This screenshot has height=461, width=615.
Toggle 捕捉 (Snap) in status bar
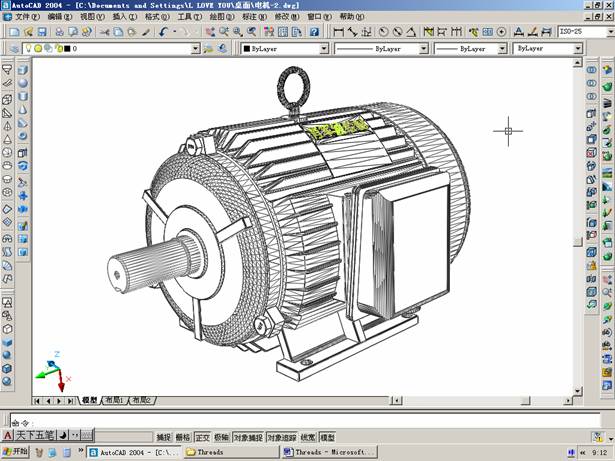point(164,437)
